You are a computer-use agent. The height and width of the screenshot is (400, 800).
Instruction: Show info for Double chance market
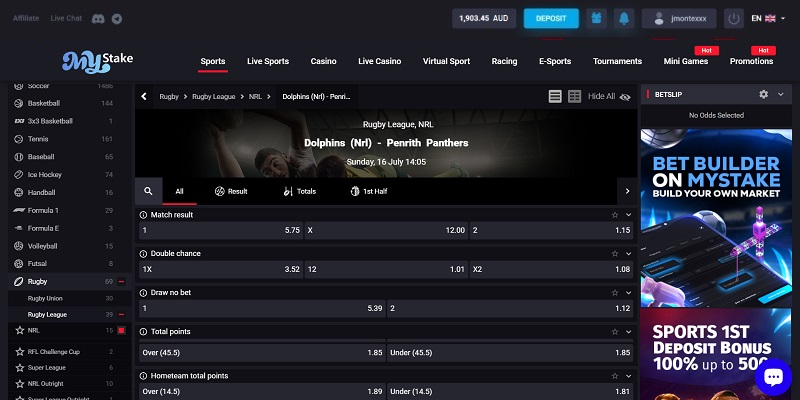[x=143, y=254]
